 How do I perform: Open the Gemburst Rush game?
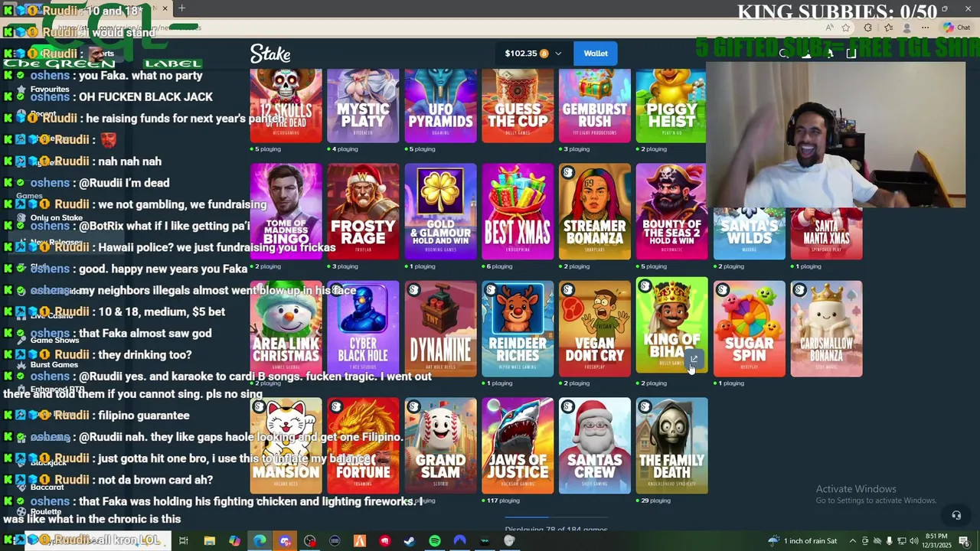point(595,106)
